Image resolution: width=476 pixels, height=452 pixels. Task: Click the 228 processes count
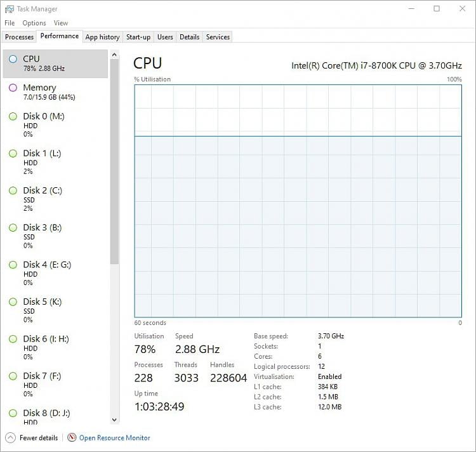[x=143, y=378]
